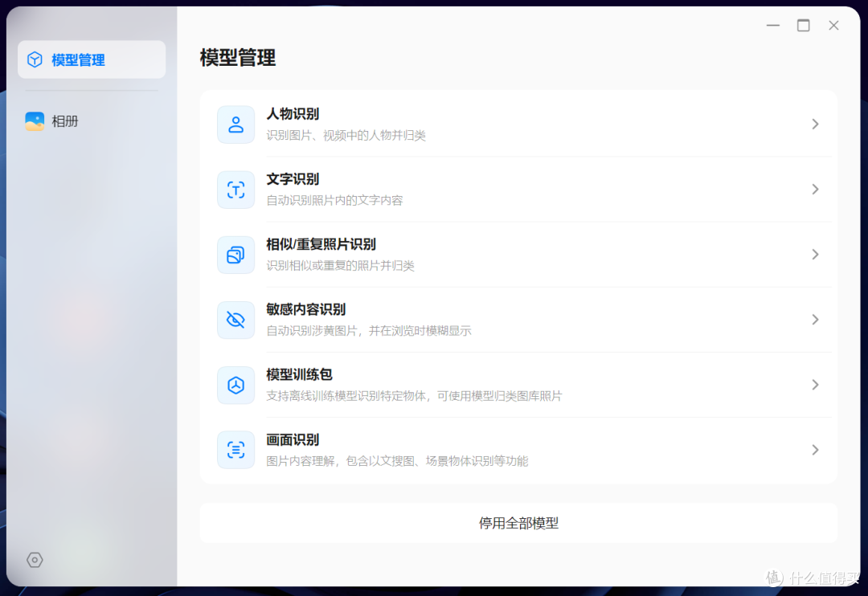Click description 自动识别涉黄图片，并在浏览时模糊显示

369,331
